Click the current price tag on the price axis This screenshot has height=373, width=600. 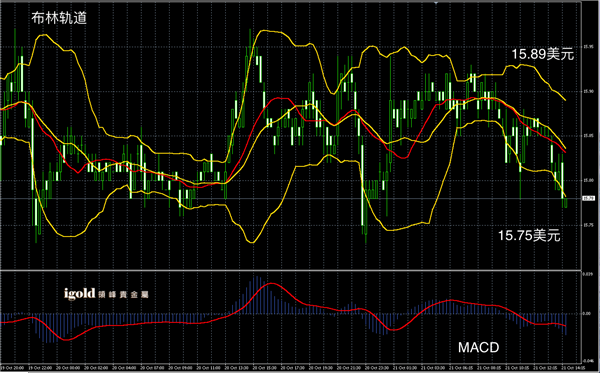point(588,198)
